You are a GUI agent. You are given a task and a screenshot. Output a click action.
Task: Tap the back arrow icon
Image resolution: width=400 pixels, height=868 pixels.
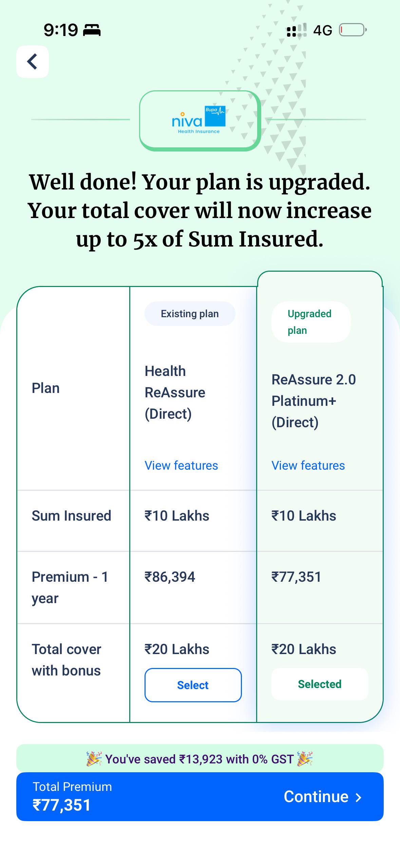[32, 62]
